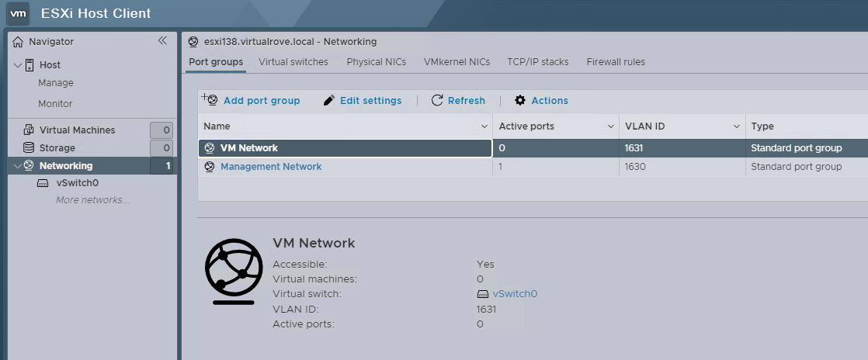The height and width of the screenshot is (360, 868).
Task: Click the Refresh circular arrow icon
Action: (x=437, y=100)
